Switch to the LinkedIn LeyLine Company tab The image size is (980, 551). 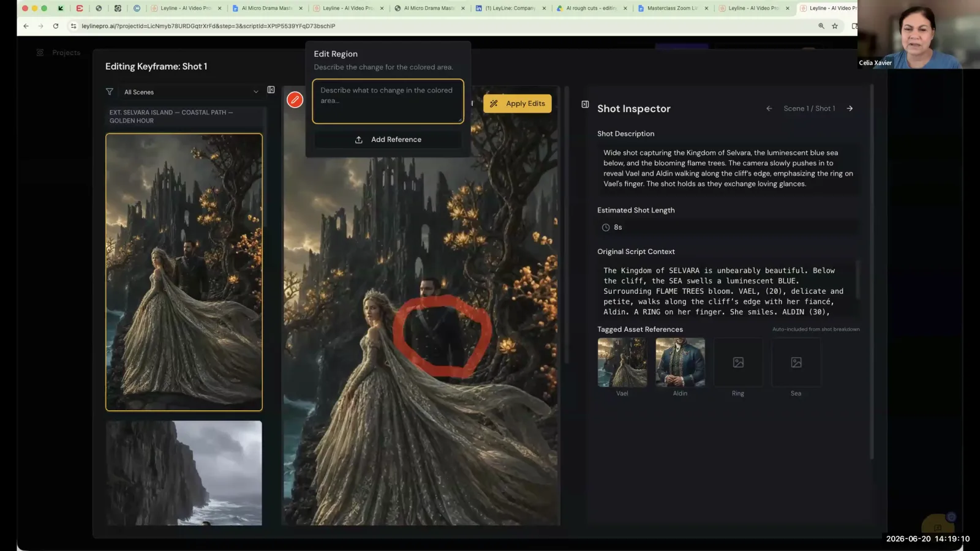tap(510, 8)
